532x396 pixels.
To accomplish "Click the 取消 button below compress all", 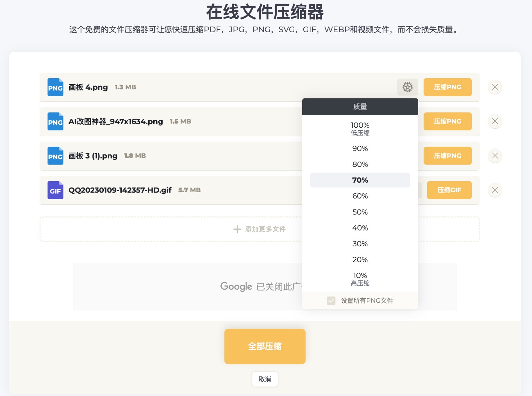I will 265,379.
